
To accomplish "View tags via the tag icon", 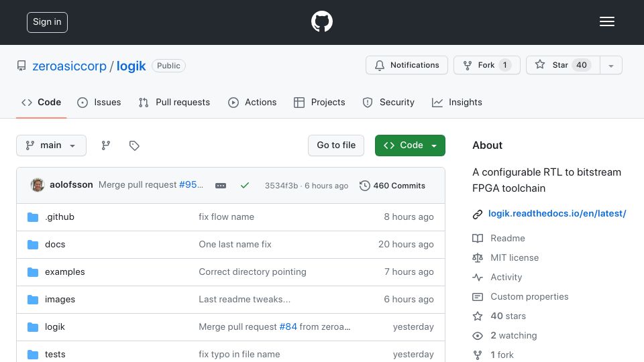I will [x=134, y=145].
